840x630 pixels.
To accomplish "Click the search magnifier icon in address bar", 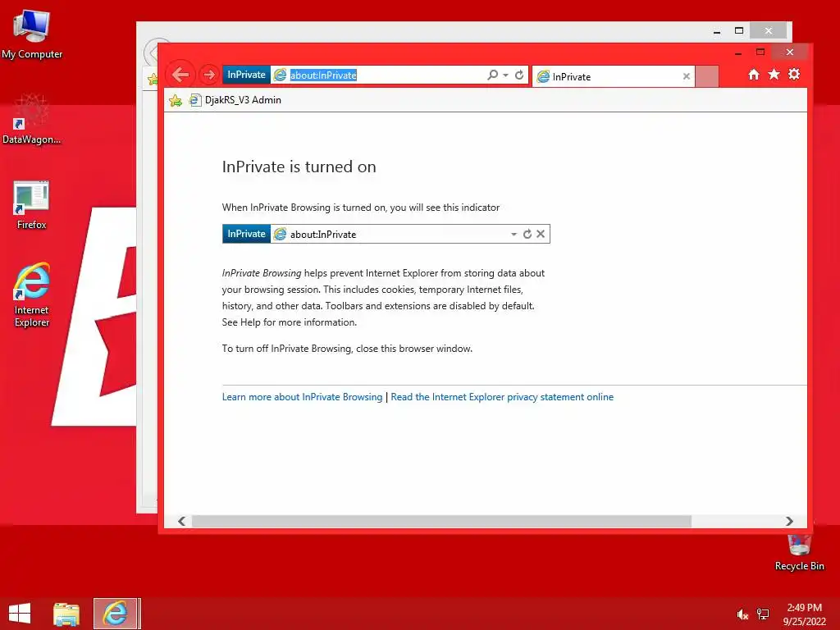I will pos(492,75).
